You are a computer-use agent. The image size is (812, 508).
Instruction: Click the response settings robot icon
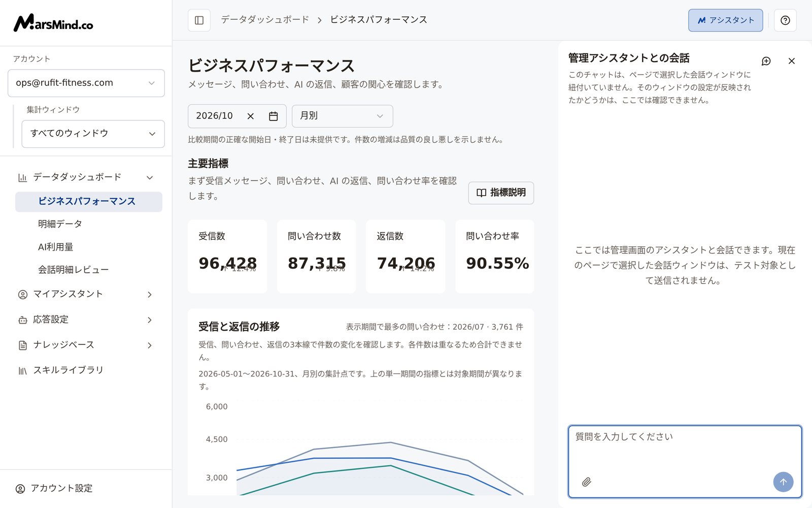tap(22, 320)
